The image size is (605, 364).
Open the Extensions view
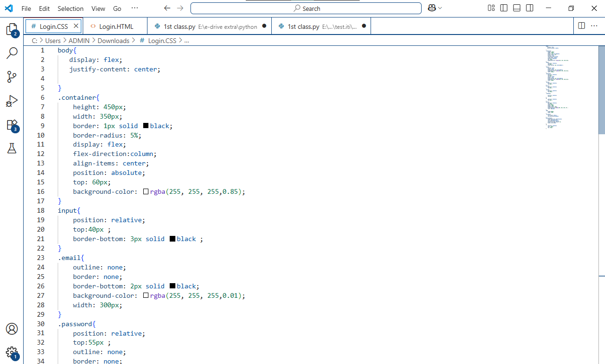[12, 125]
